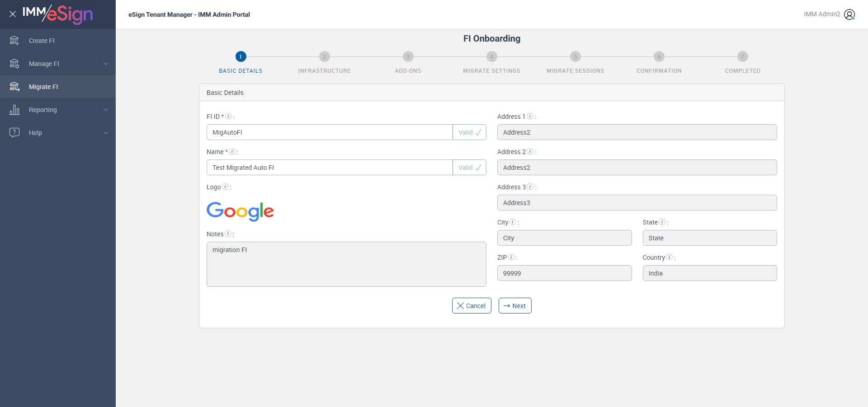868x407 pixels.
Task: Open the IMM Admin2 user profile icon
Action: (x=849, y=14)
